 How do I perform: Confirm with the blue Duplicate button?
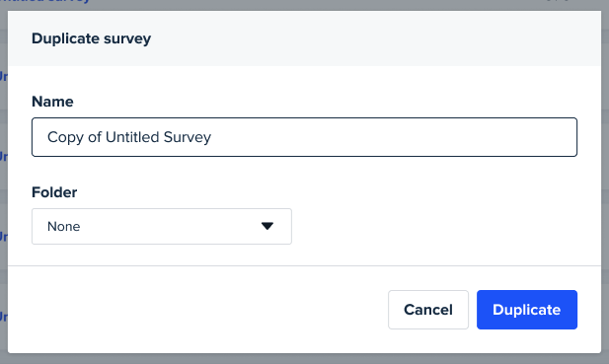tap(527, 310)
